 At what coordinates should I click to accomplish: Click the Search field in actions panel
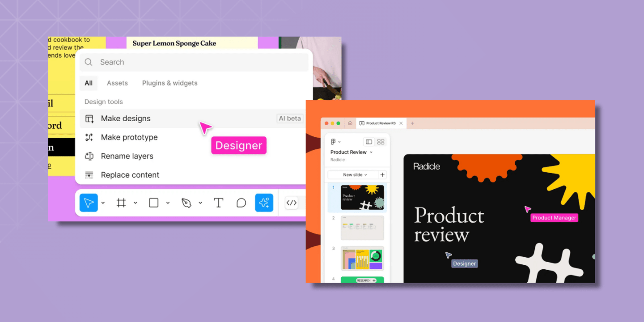tap(194, 62)
